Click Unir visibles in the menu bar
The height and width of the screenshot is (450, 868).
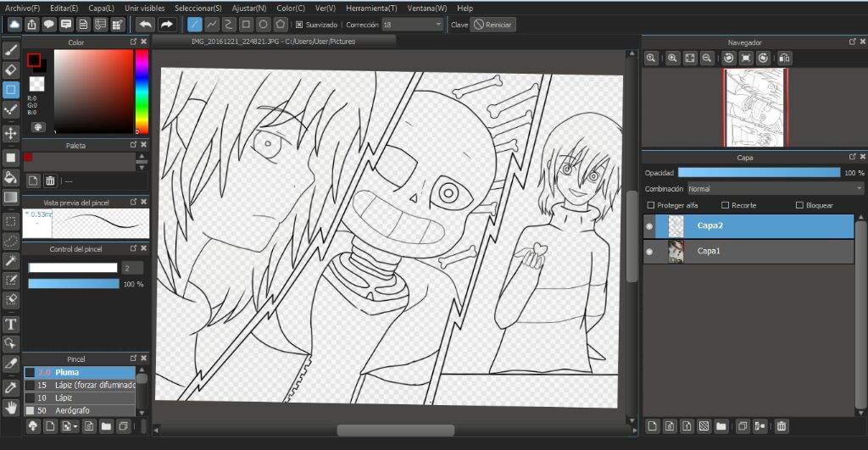[144, 8]
